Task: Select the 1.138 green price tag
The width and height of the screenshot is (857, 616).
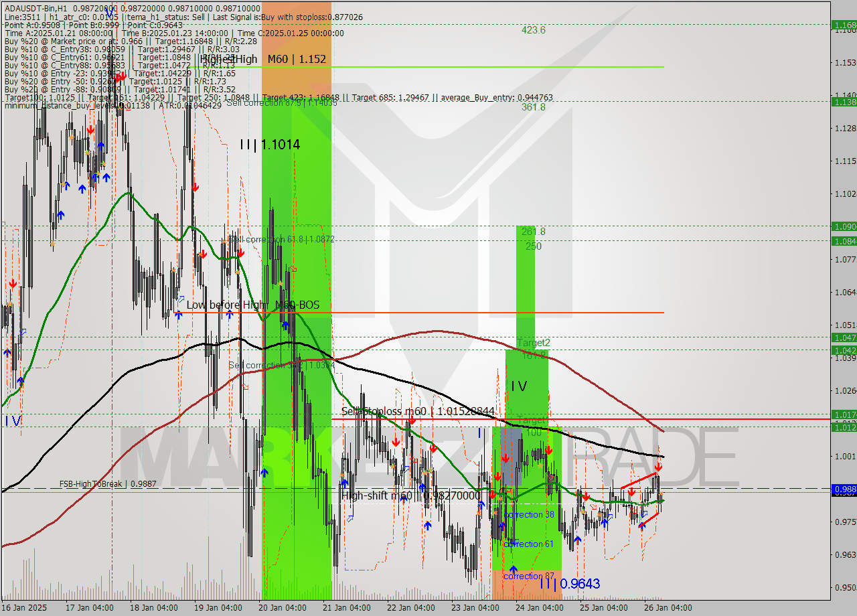Action: [x=844, y=102]
